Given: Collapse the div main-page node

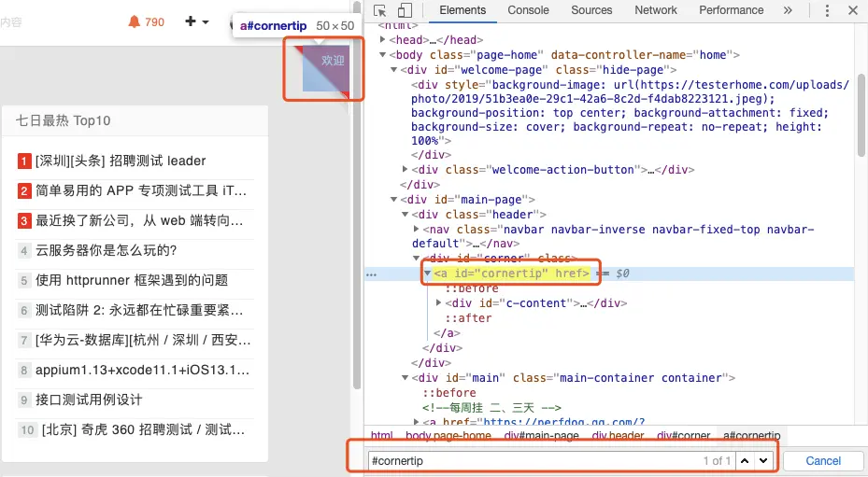Looking at the screenshot, I should tap(393, 199).
